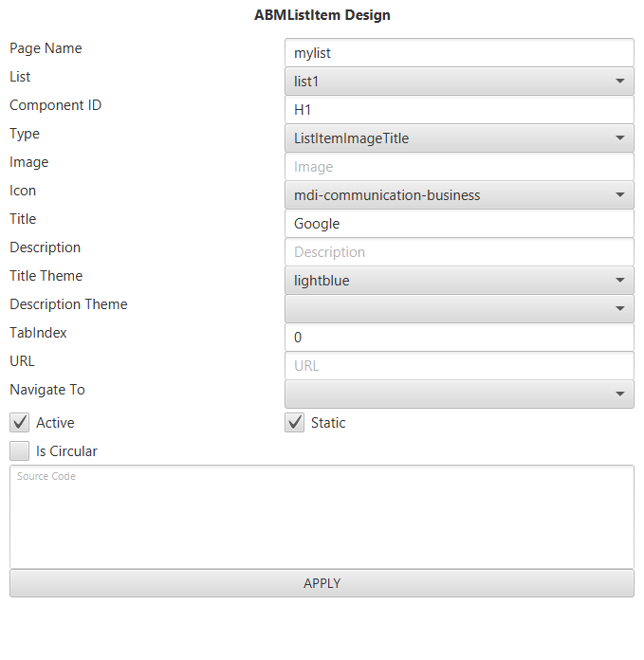Click the TabIndex field containing 0
This screenshot has width=644, height=660.
[x=459, y=338]
